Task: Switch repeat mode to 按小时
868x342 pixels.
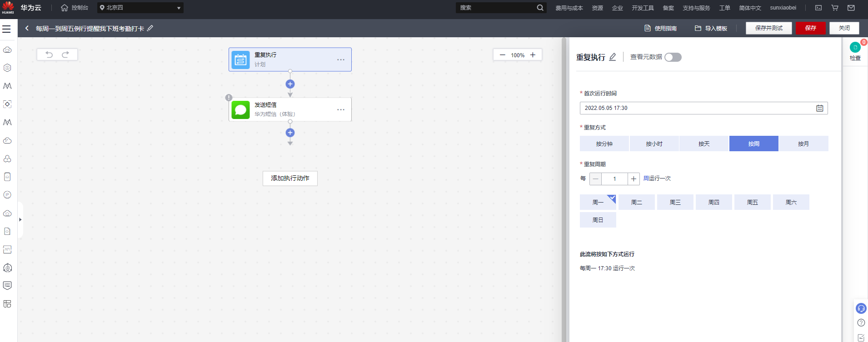Action: click(x=654, y=144)
